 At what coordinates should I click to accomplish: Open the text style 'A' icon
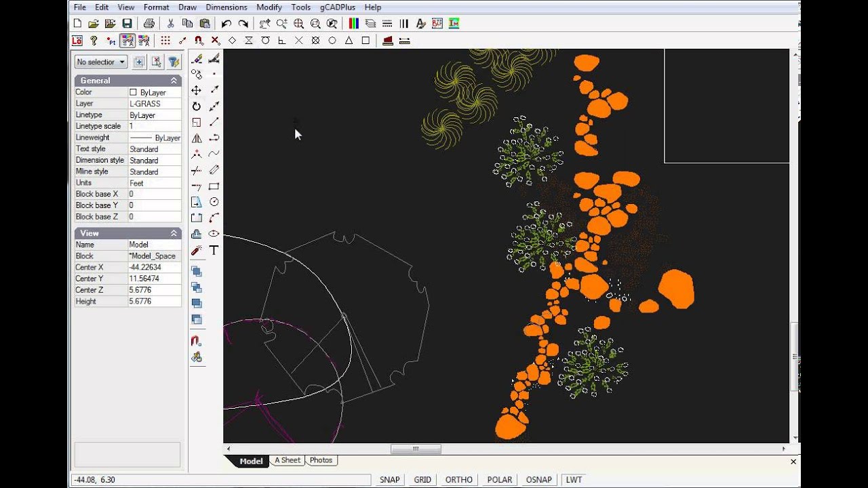pos(420,24)
